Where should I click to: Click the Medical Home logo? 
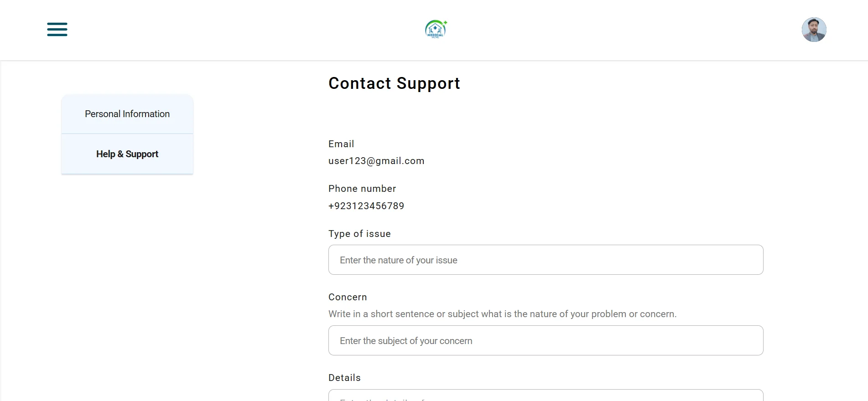(x=436, y=29)
